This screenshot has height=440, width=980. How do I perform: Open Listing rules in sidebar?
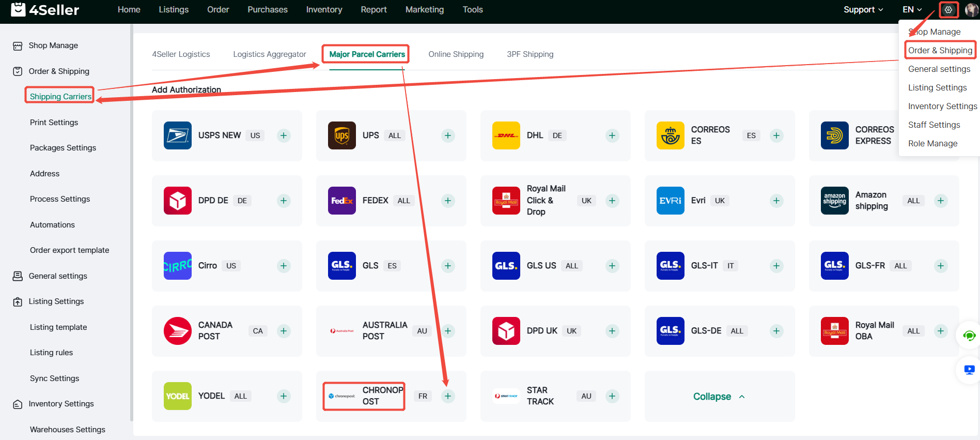coord(52,353)
